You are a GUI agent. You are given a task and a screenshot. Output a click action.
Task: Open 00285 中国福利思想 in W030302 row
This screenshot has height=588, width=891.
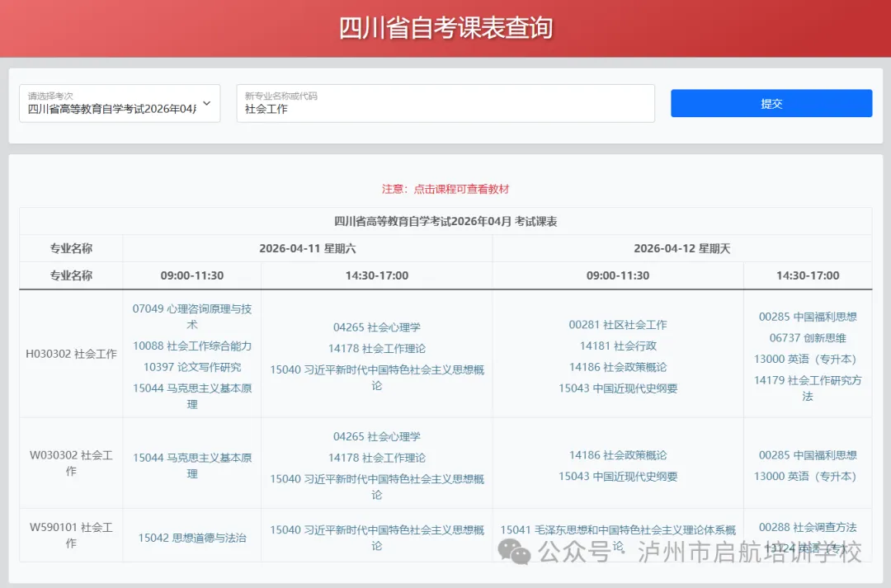point(808,455)
